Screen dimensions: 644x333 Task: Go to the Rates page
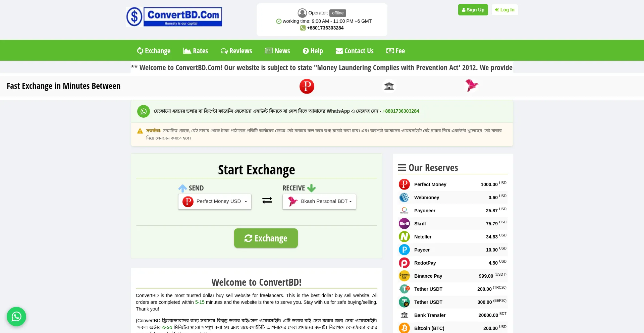pyautogui.click(x=196, y=51)
